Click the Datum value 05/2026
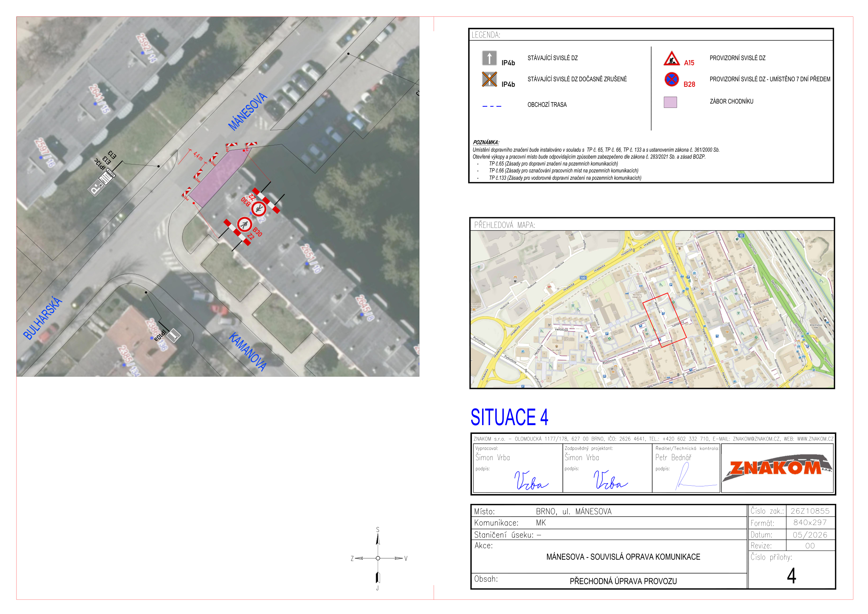The image size is (868, 614). point(810,534)
